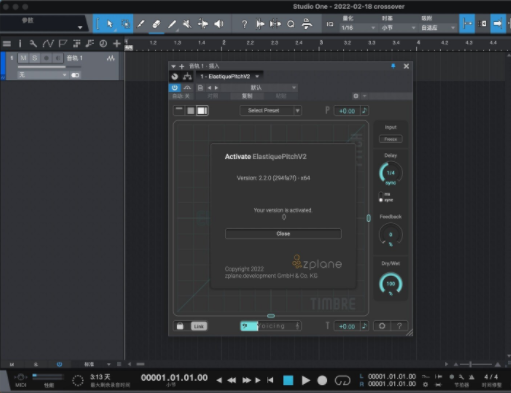Screen dimensions: 511x393
Task: Click the plugin sidechain routing icon
Action: tap(187, 76)
